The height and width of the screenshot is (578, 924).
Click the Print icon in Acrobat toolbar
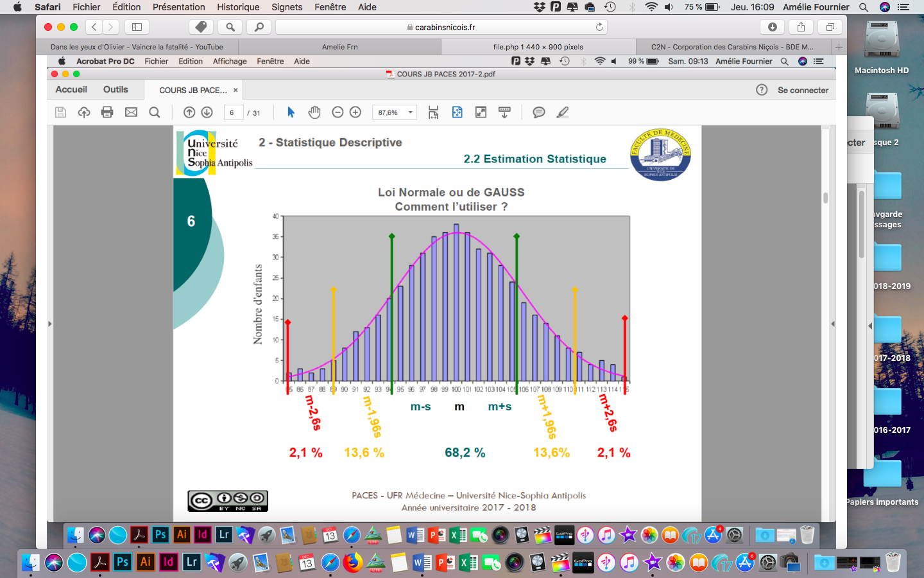point(107,112)
